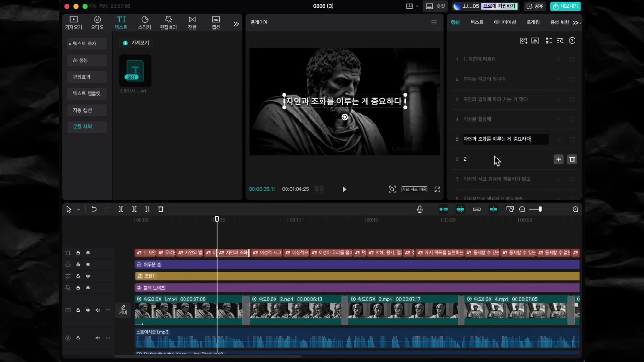Click the timeline zoom out minus icon
The image size is (644, 362).
coord(522,209)
